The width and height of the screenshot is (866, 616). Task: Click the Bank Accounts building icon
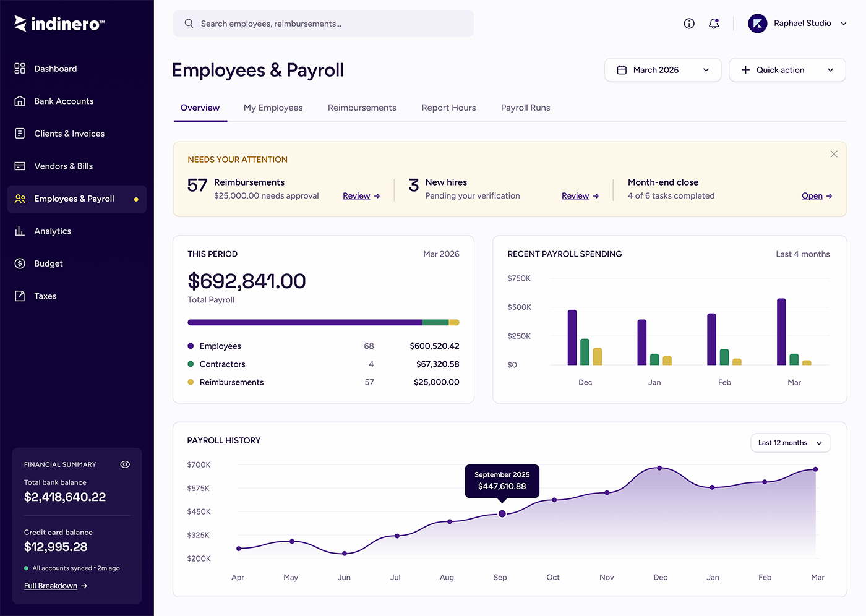click(x=20, y=101)
